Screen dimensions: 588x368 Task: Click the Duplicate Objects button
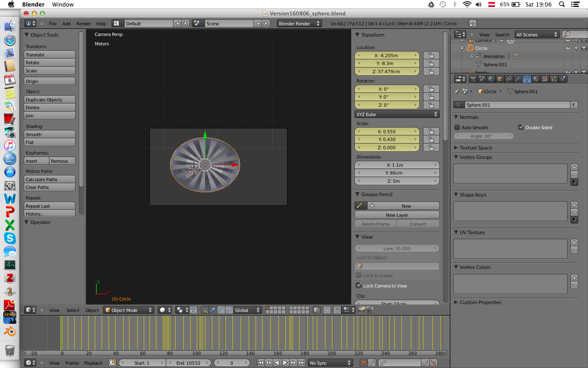(49, 99)
